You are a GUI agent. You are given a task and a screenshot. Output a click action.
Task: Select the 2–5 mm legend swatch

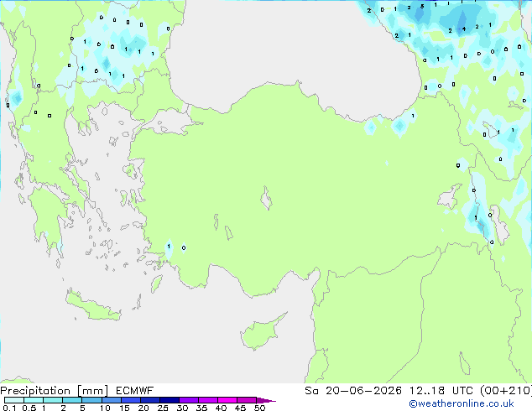tap(72, 400)
